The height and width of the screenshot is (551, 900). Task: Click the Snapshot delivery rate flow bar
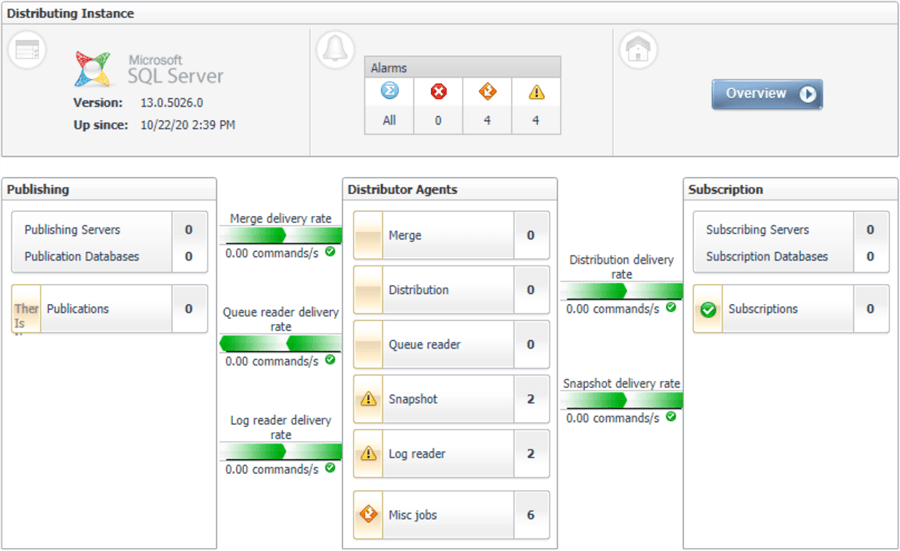click(x=622, y=399)
